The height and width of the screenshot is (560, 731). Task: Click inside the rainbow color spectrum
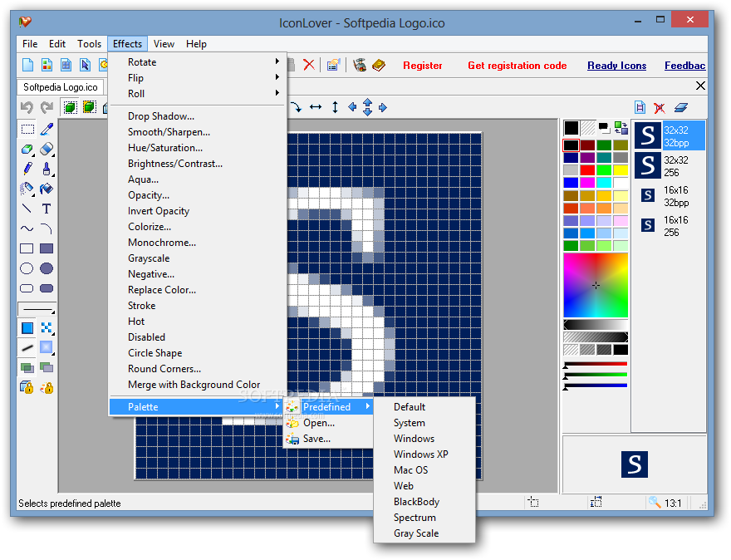596,285
